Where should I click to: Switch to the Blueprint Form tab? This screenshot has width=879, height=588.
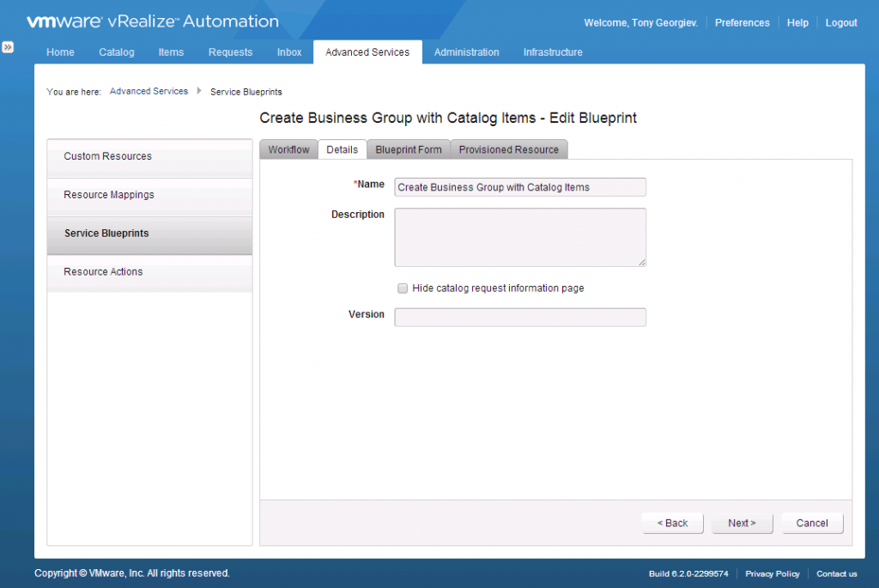tap(409, 149)
